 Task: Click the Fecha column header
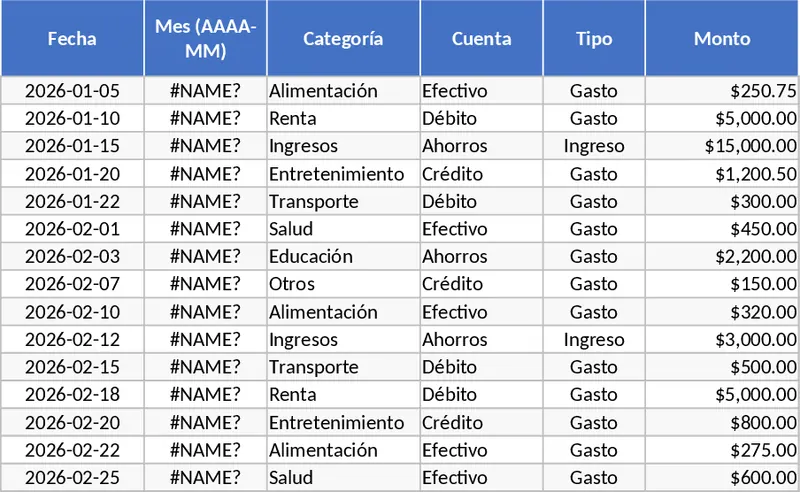point(72,39)
